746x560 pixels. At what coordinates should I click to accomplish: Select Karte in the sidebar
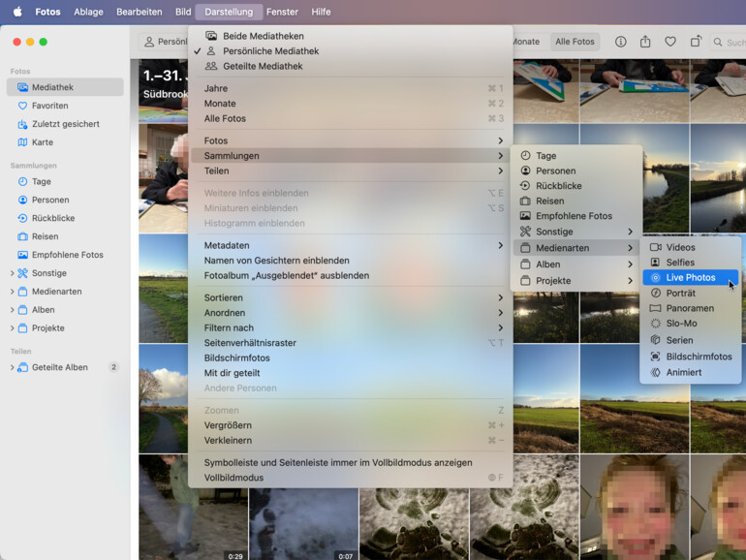[x=42, y=142]
